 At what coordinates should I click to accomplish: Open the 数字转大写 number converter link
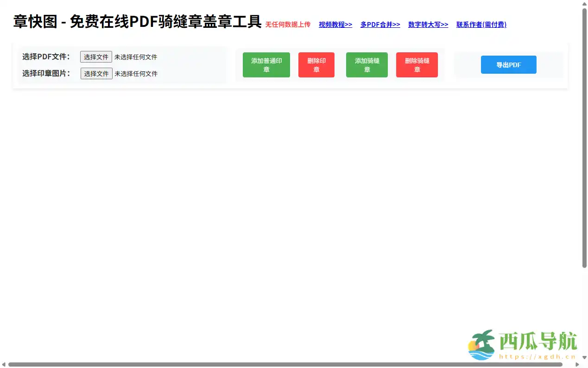[428, 25]
